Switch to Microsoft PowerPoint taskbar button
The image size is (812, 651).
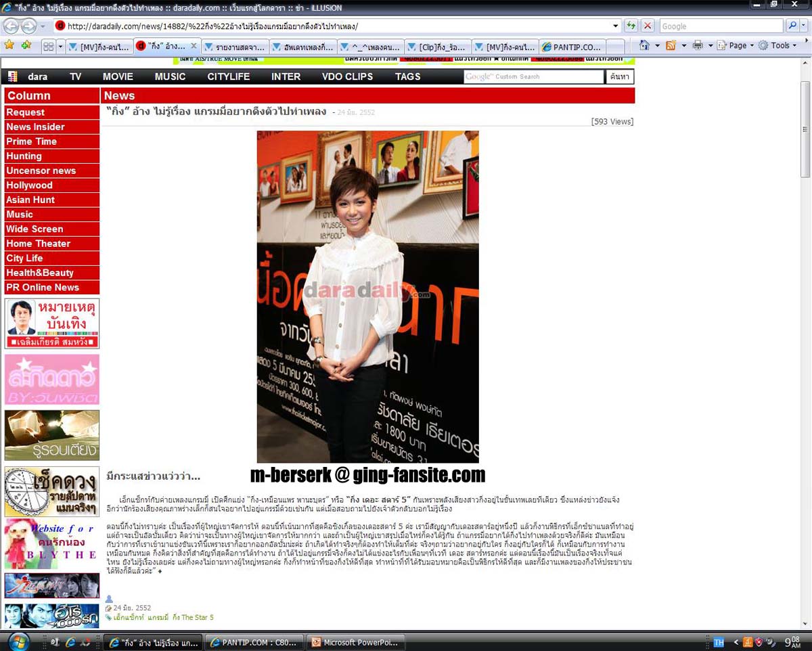[x=355, y=642]
